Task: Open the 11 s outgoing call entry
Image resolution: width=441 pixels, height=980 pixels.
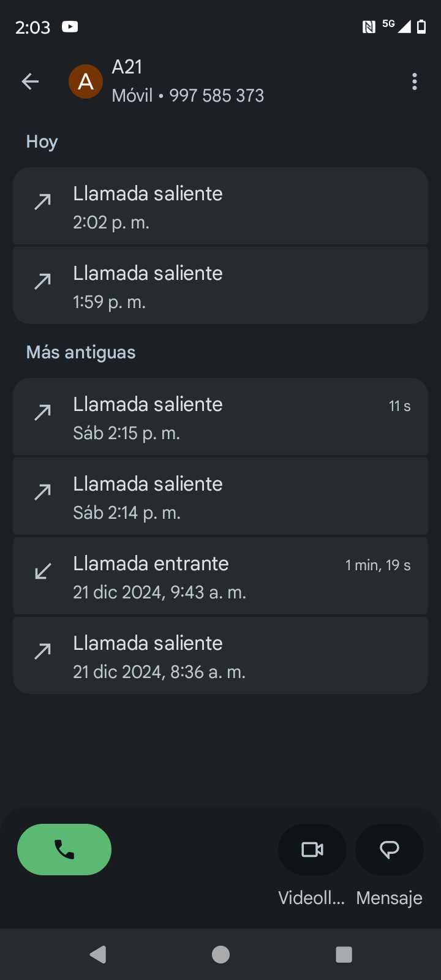Action: coord(221,417)
